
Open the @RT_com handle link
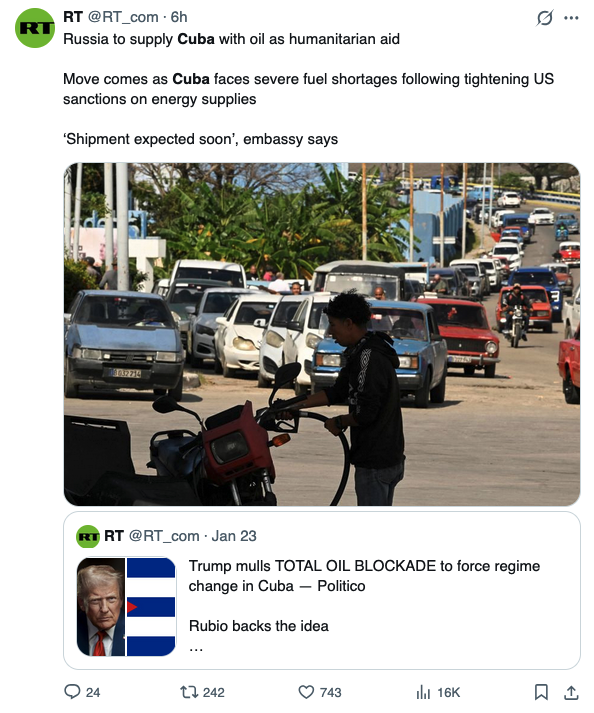(123, 17)
